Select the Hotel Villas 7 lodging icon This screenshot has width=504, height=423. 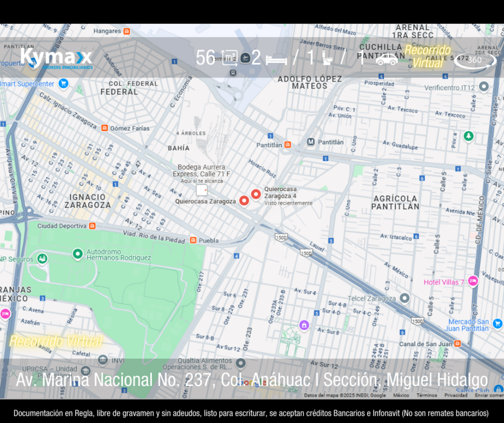(473, 281)
